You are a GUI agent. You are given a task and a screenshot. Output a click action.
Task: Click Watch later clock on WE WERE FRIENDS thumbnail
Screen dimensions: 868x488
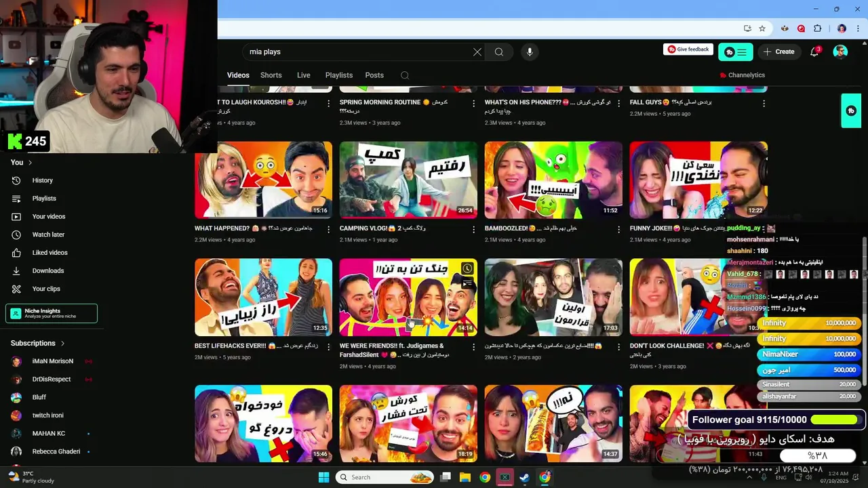coord(467,269)
